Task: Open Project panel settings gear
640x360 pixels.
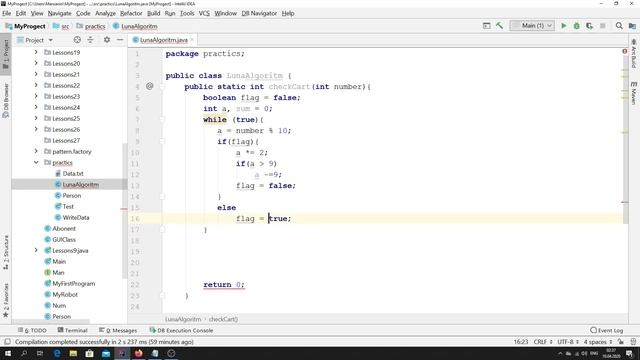Action: pos(107,40)
